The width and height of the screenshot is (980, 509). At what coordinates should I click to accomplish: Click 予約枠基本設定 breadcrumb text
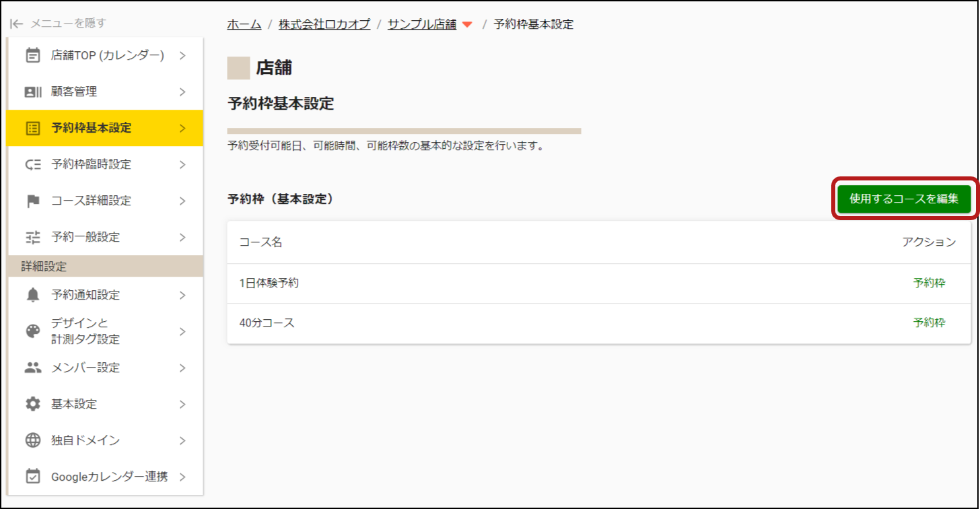534,24
